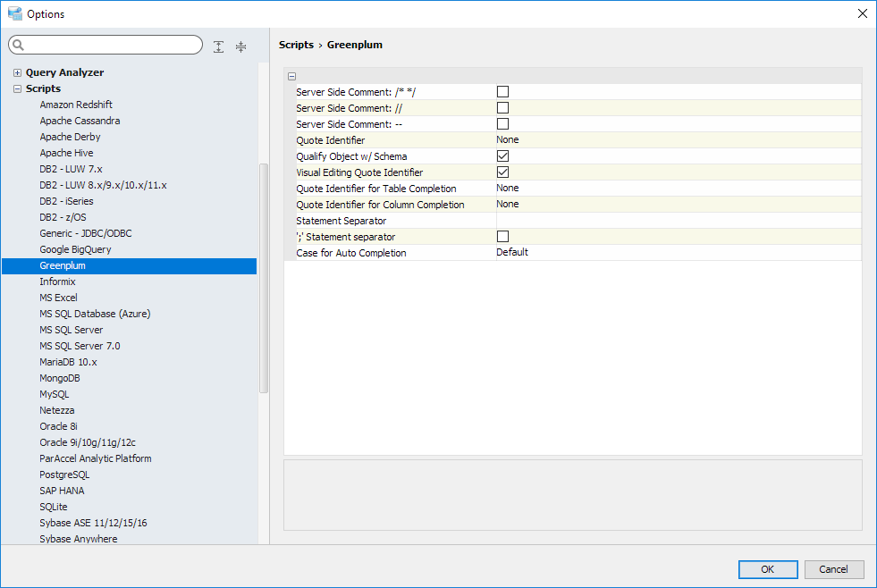877x588 pixels.
Task: Open the Quote Identifier value dropdown
Action: tap(678, 139)
